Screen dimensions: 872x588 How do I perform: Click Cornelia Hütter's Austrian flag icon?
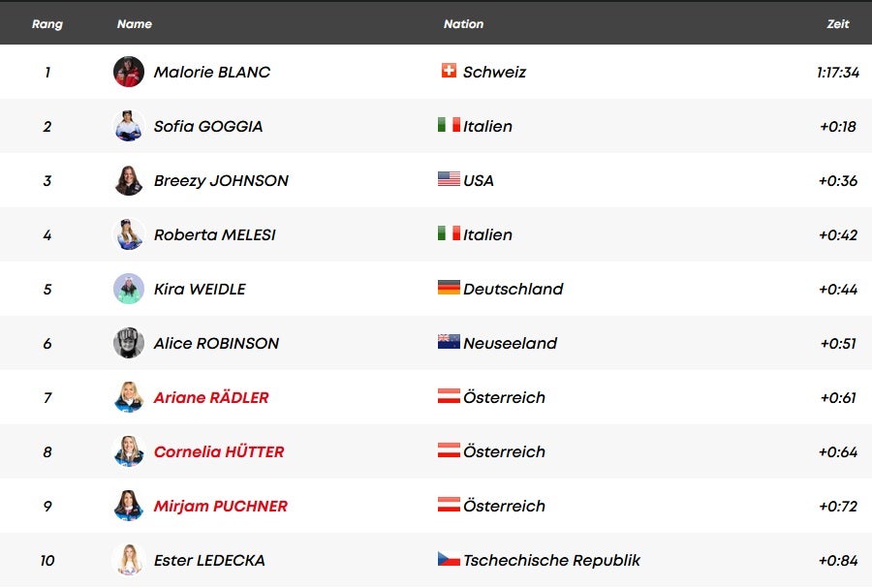click(449, 450)
